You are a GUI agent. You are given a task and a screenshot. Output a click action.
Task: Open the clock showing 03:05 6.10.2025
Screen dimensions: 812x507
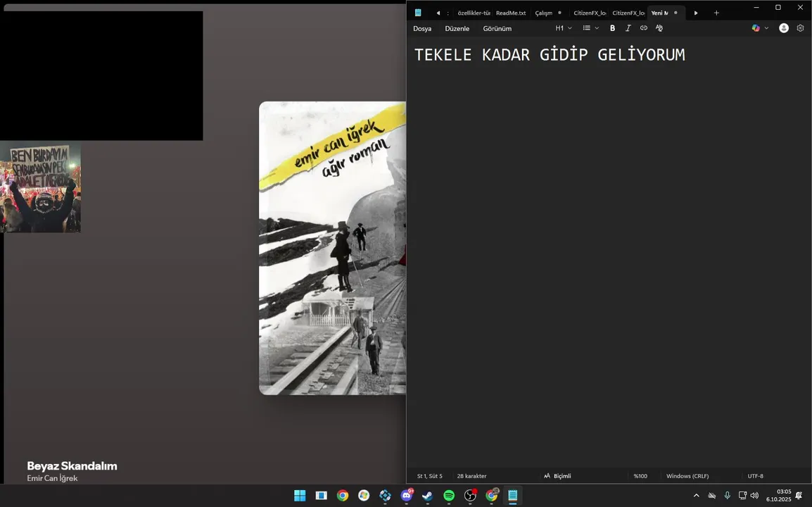coord(778,496)
